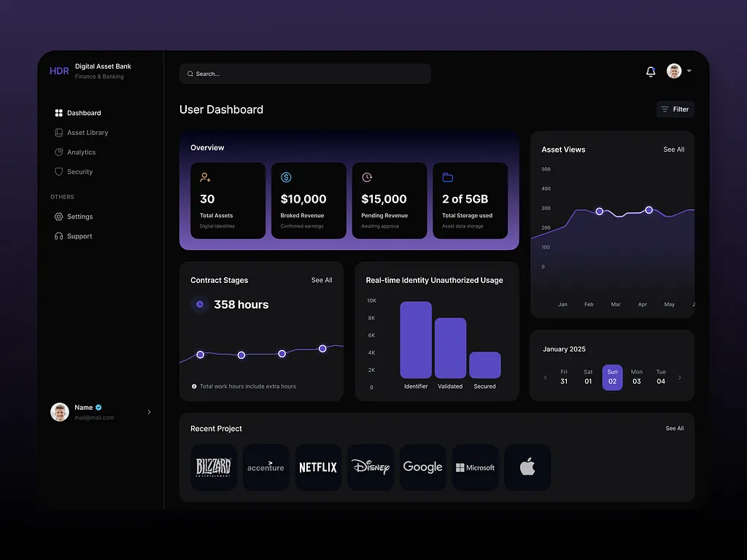Open the Disney project tile

(371, 467)
